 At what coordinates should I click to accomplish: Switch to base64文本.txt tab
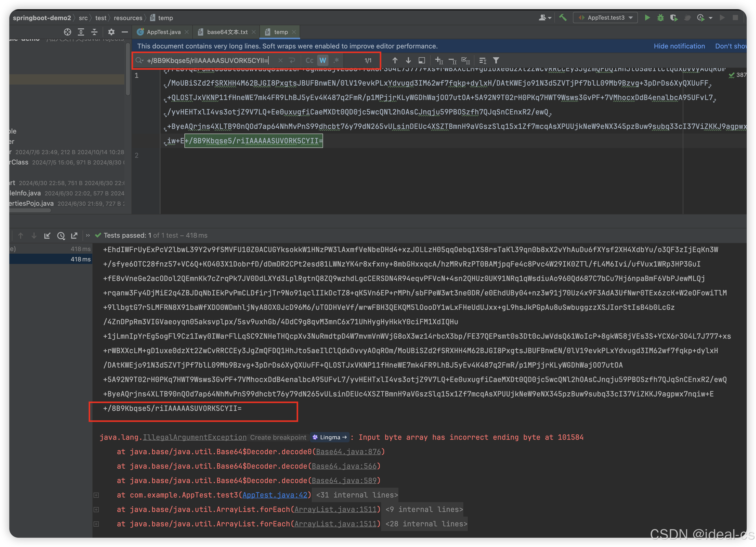click(227, 32)
